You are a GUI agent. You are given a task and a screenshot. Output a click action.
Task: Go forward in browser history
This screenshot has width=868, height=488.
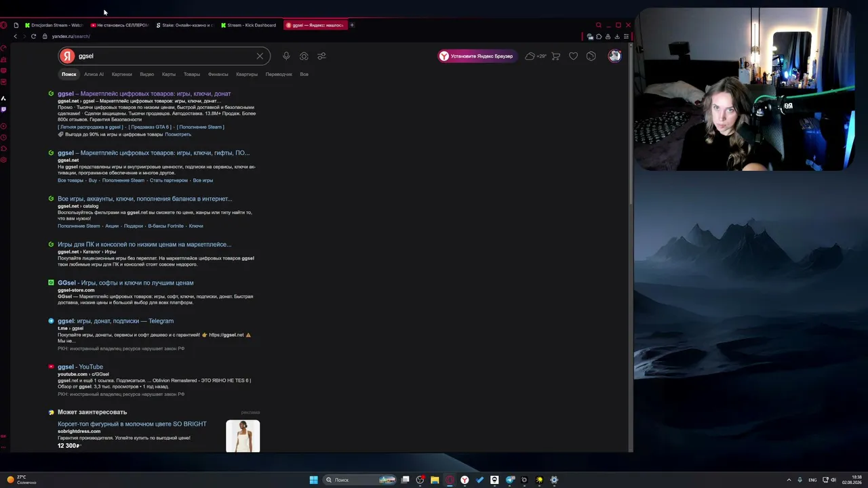pyautogui.click(x=24, y=36)
